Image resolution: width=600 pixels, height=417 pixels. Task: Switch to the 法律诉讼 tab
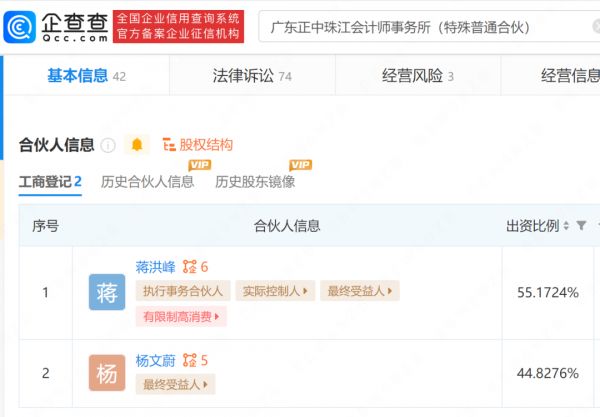coord(252,76)
